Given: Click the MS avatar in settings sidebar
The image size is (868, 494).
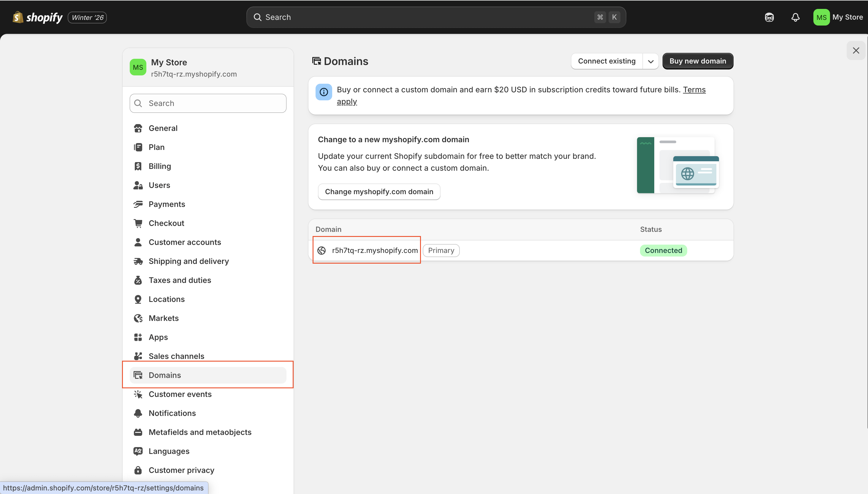Looking at the screenshot, I should tap(138, 67).
